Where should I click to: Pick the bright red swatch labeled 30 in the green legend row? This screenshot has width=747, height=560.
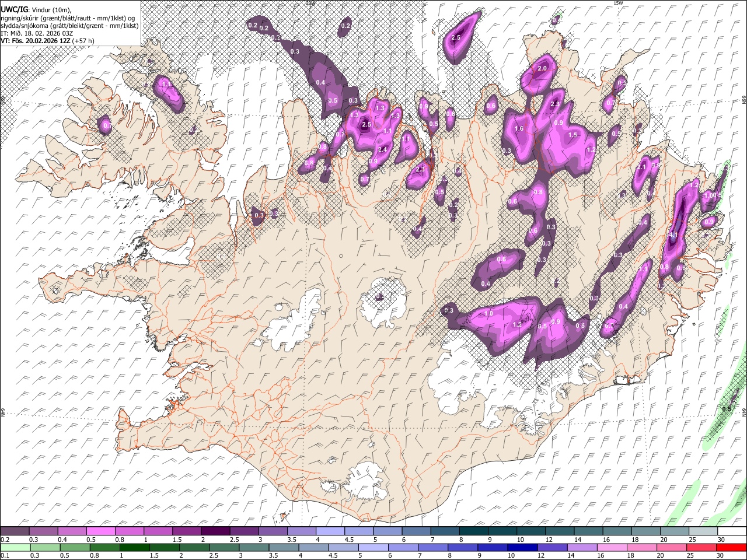(731, 548)
